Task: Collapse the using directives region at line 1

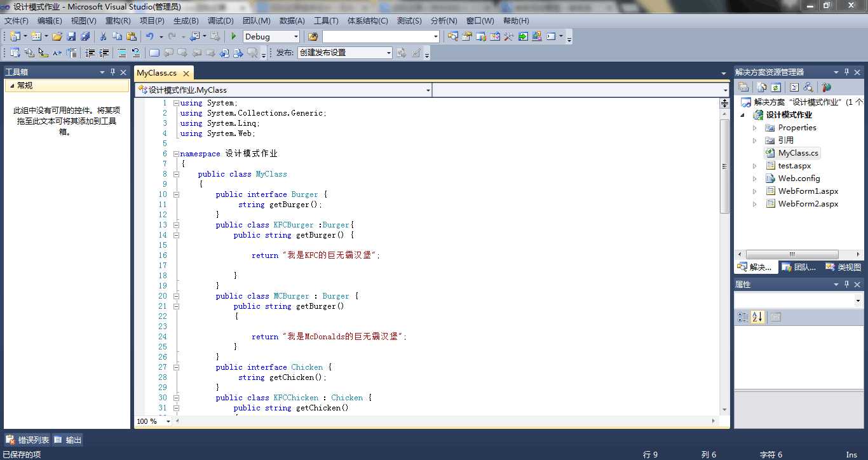Action: (x=176, y=103)
